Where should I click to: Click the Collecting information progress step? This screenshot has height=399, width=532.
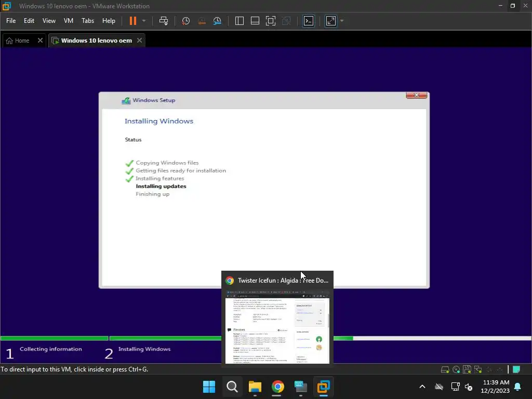(x=50, y=349)
